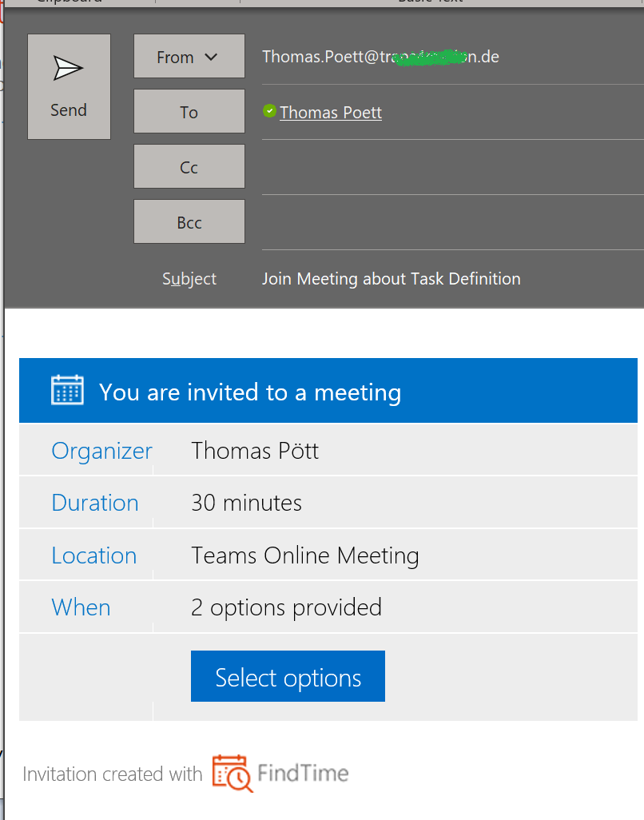644x820 pixels.
Task: Open the From address dropdown
Action: tap(189, 56)
